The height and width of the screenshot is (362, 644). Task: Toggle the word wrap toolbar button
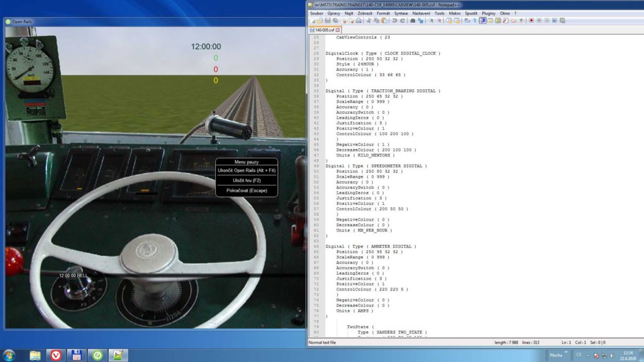(467, 21)
